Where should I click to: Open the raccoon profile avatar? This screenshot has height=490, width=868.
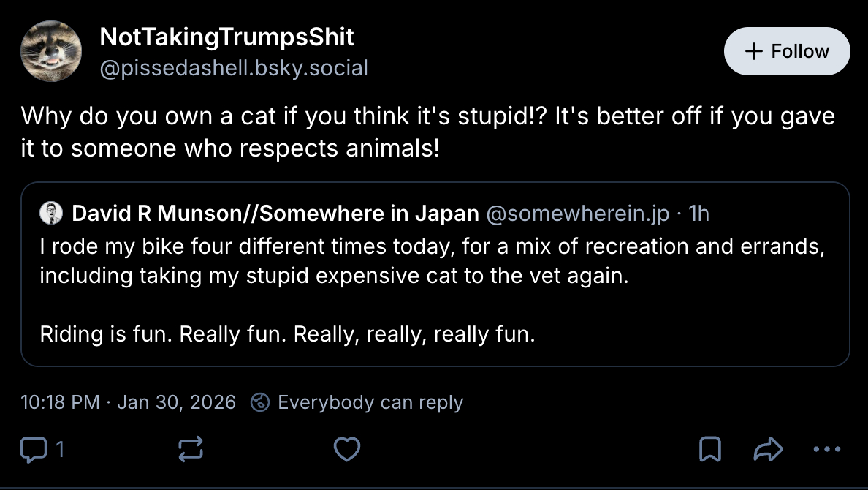tap(51, 51)
